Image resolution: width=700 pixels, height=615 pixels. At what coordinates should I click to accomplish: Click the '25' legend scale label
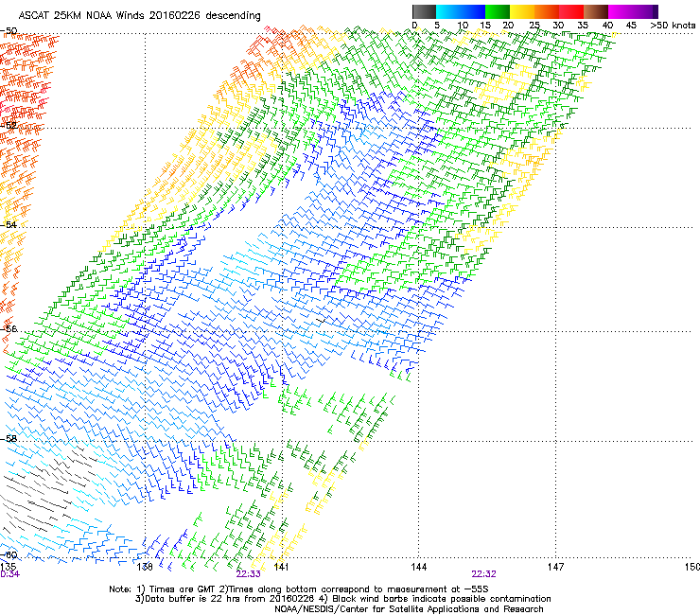534,26
